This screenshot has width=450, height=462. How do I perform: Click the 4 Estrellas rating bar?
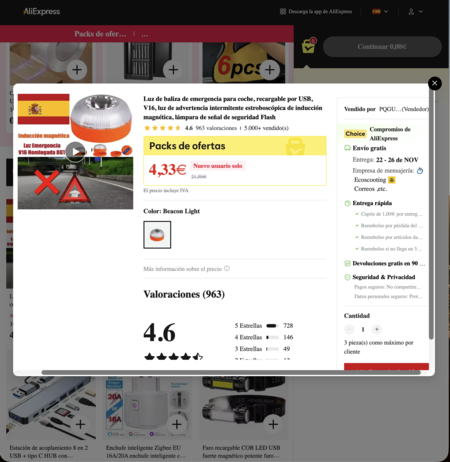272,337
